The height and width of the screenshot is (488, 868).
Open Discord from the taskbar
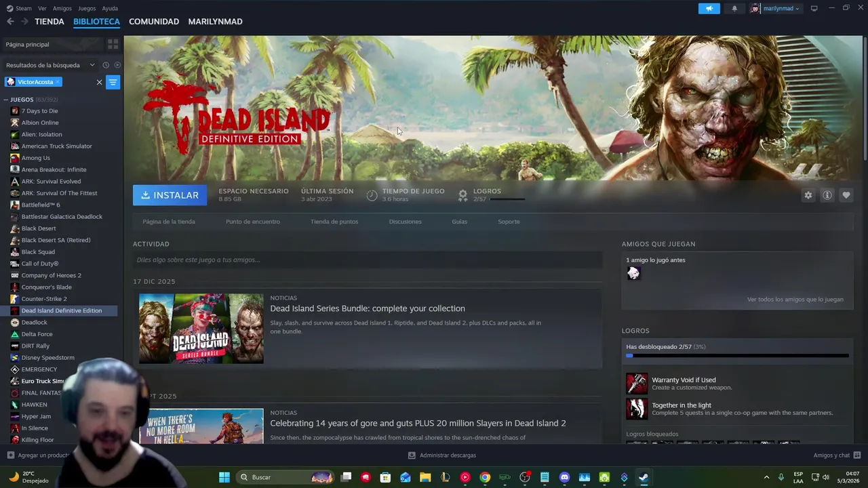click(x=564, y=477)
